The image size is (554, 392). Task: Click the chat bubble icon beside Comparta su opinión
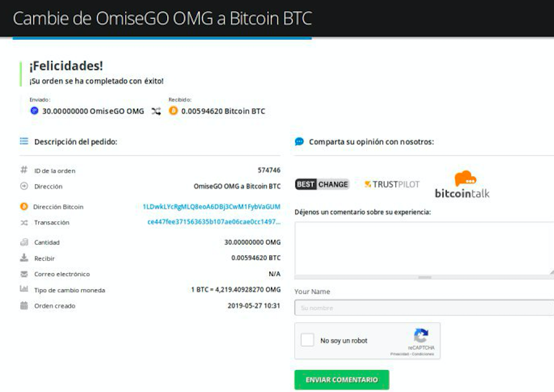(299, 141)
